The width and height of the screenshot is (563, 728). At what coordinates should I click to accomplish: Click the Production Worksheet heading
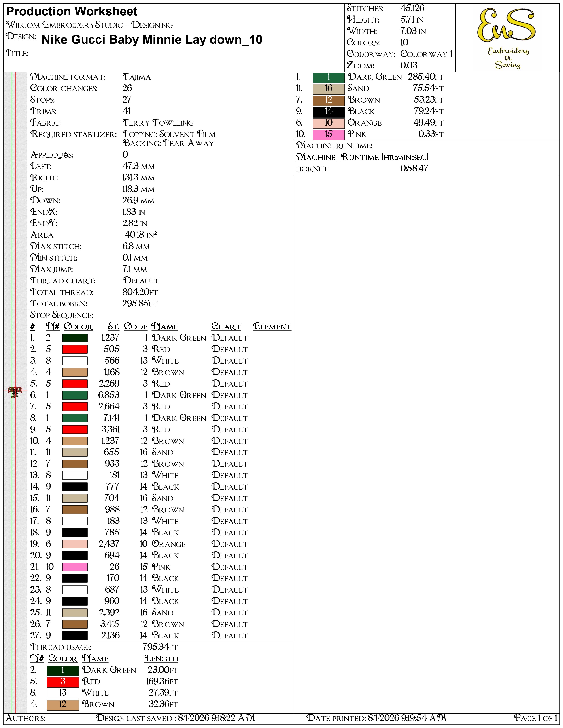pyautogui.click(x=72, y=11)
